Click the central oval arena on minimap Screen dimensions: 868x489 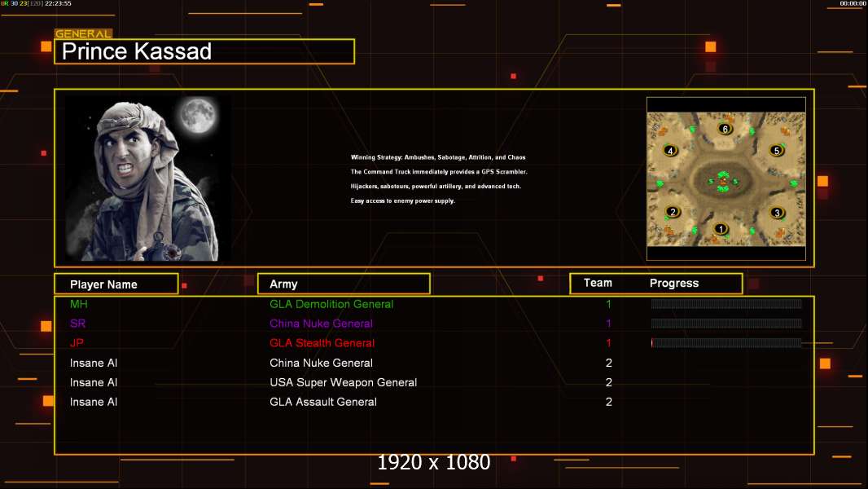pyautogui.click(x=722, y=180)
